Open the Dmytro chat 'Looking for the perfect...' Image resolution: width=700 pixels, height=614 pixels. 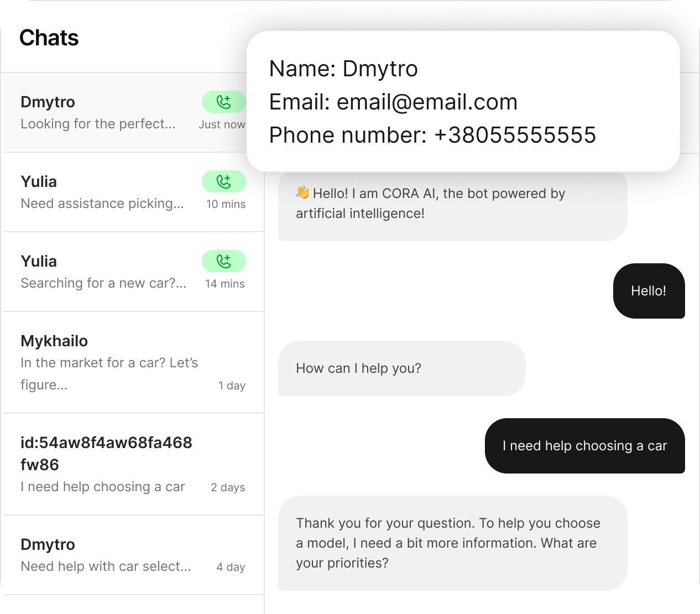100,113
